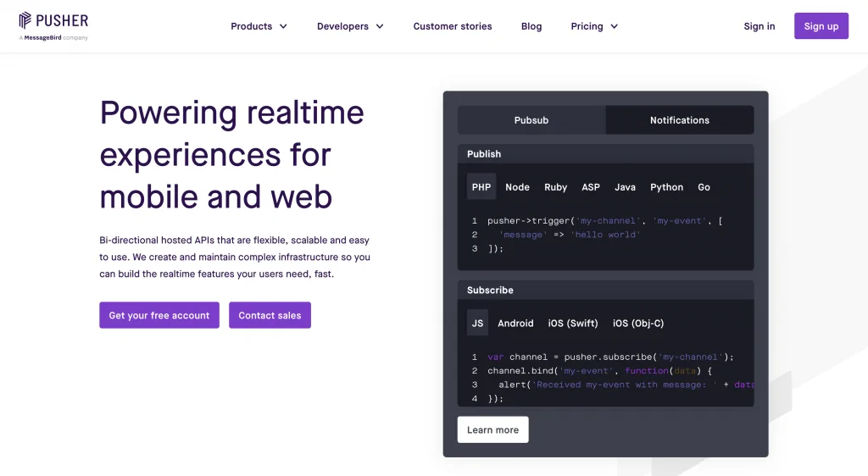Image resolution: width=868 pixels, height=476 pixels.
Task: Click Get your free account button
Action: point(159,315)
